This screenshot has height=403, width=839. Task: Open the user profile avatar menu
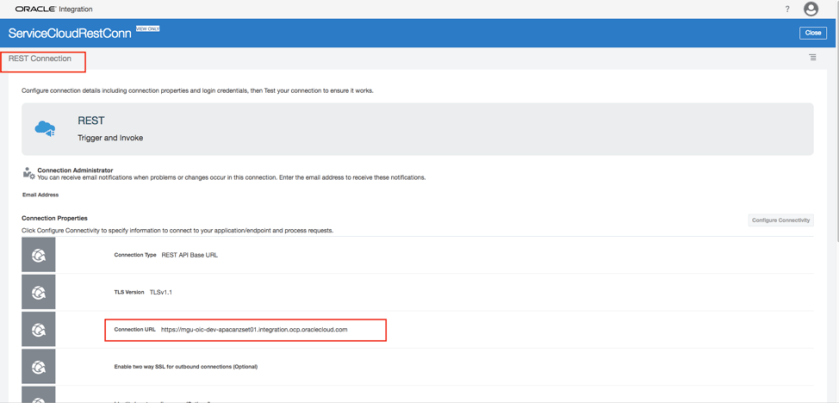811,9
